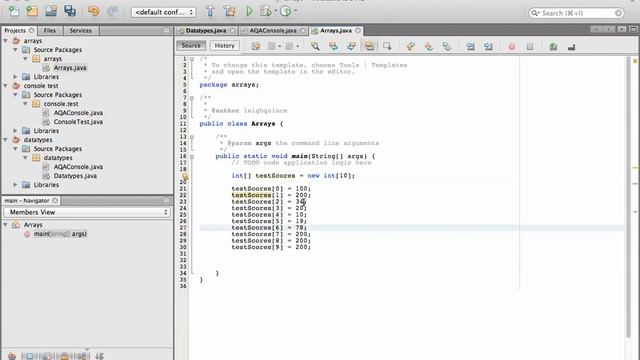
Task: Click the Search input field
Action: click(576, 13)
